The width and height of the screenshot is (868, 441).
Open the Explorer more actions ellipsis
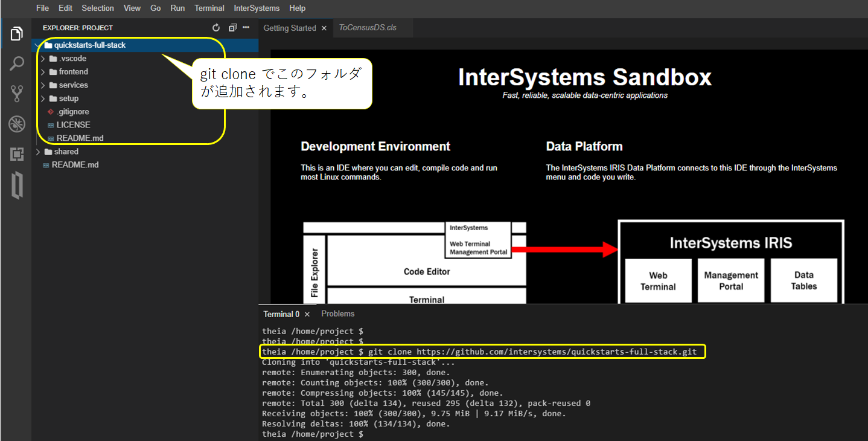[246, 28]
